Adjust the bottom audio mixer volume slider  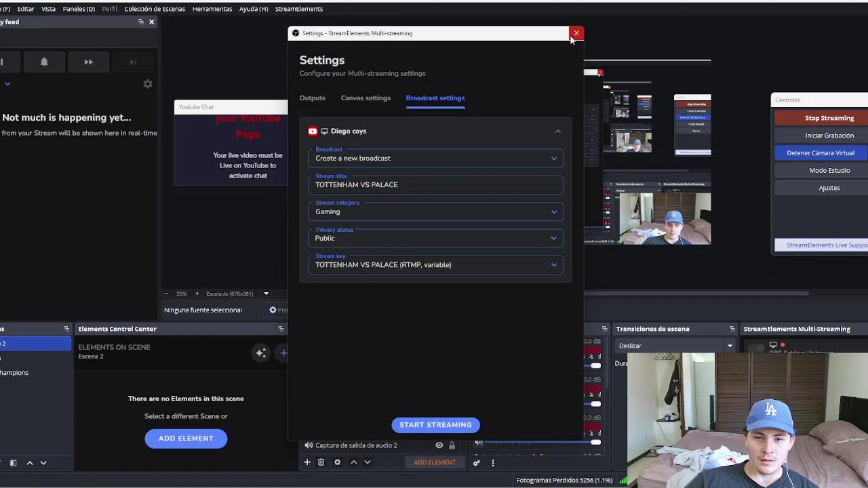(x=595, y=442)
